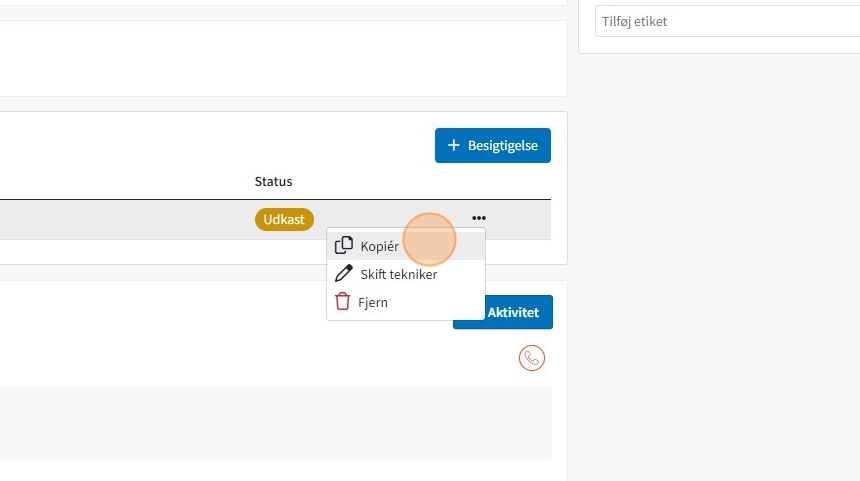Click the Kopiér label text
Viewport: 860px width, 481px height.
(x=380, y=246)
